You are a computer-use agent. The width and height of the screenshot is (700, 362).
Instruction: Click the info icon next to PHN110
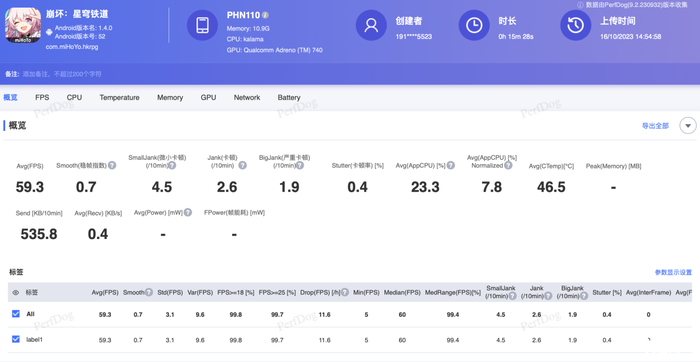[x=265, y=15]
